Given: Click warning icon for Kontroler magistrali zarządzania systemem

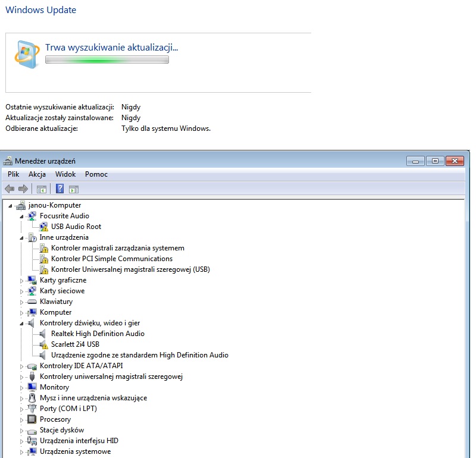Looking at the screenshot, I should 43,248.
